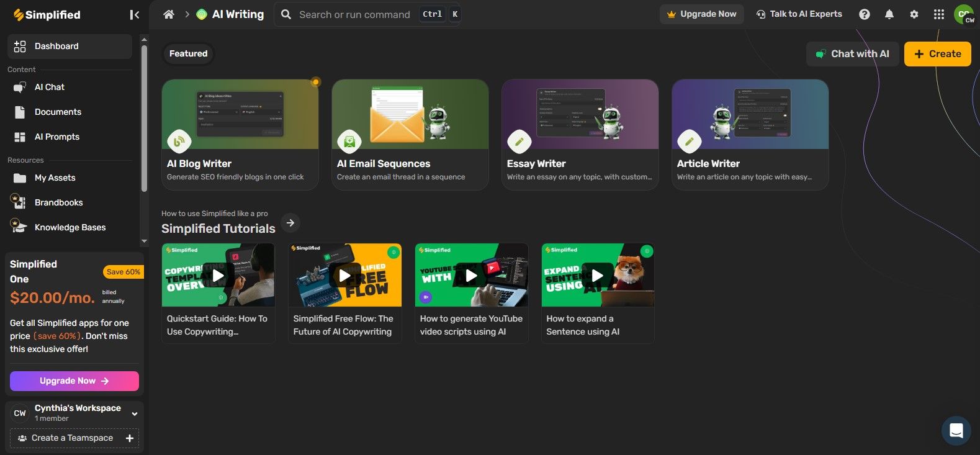Click the AI Writing breadcrumb label
This screenshot has height=455, width=980.
click(x=238, y=14)
